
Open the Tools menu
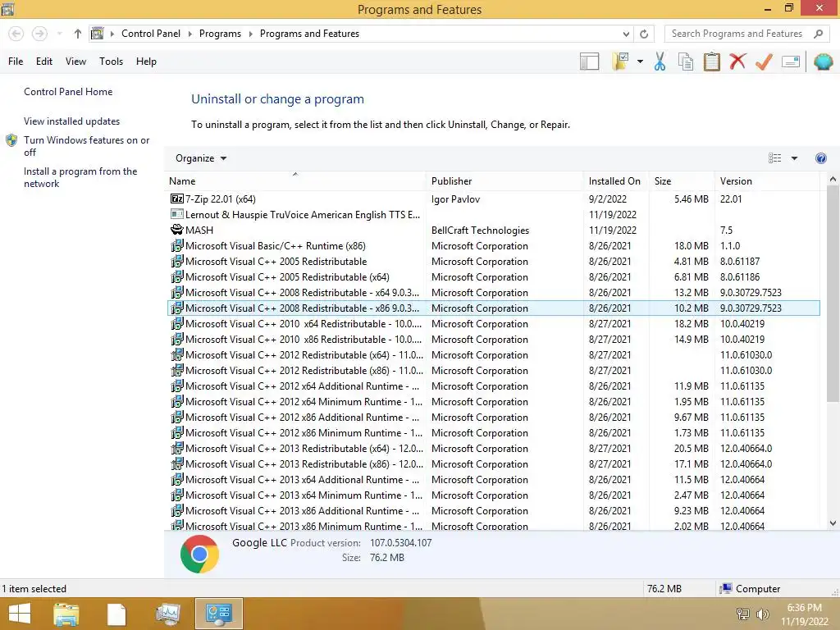click(111, 61)
